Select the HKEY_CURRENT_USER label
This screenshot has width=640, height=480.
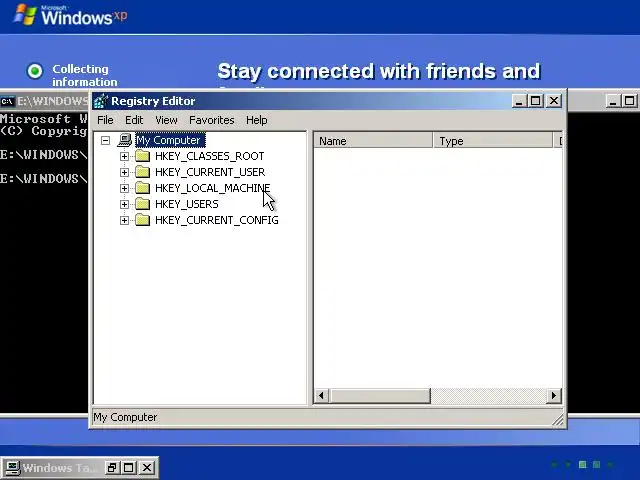[210, 172]
